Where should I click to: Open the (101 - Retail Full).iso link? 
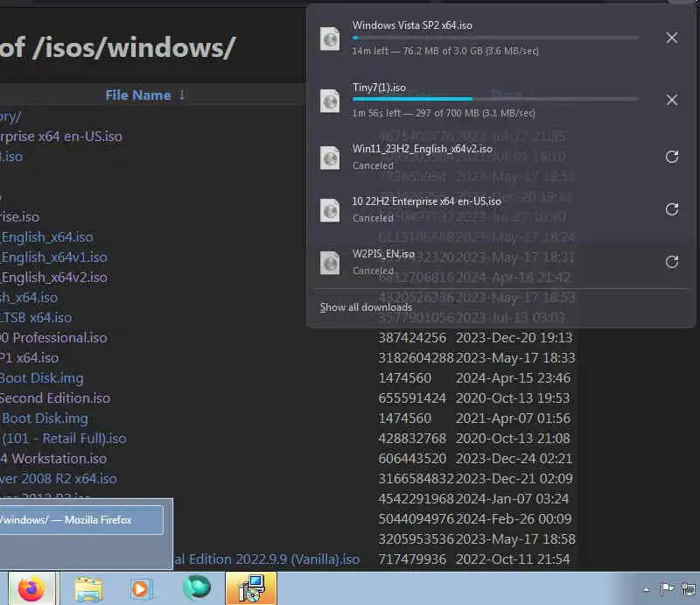(x=63, y=438)
